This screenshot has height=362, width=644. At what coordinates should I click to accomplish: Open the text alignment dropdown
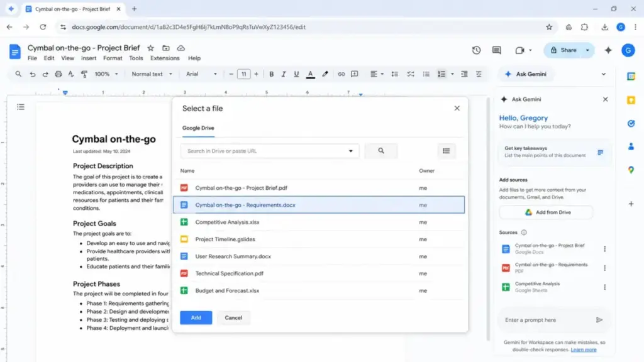click(377, 74)
